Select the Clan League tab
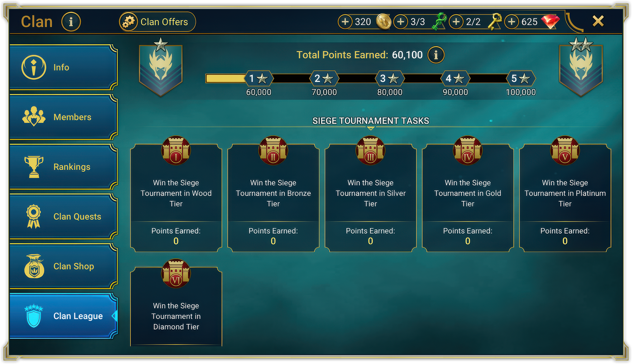The image size is (632, 364). 63,316
